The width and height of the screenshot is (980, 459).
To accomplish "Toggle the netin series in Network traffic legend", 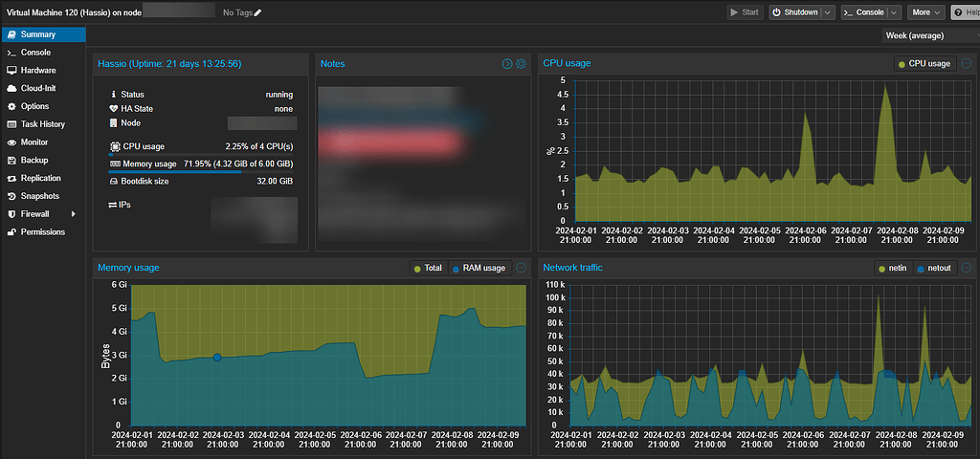I will tap(893, 269).
